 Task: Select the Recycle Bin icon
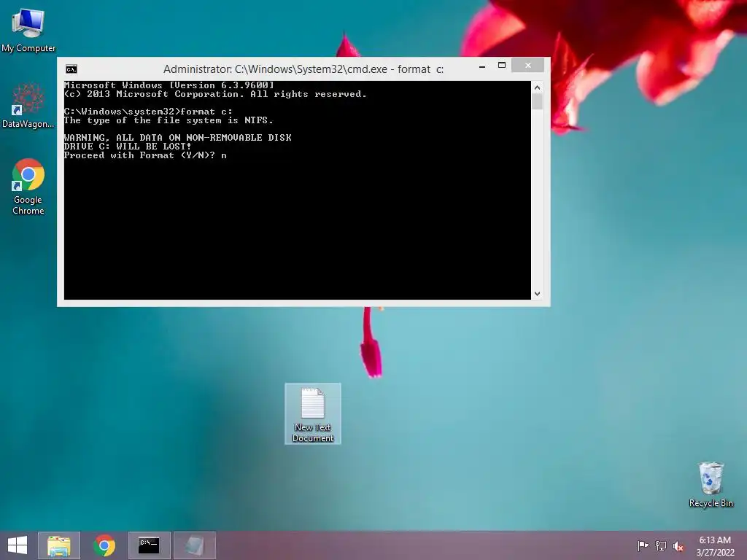[711, 484]
